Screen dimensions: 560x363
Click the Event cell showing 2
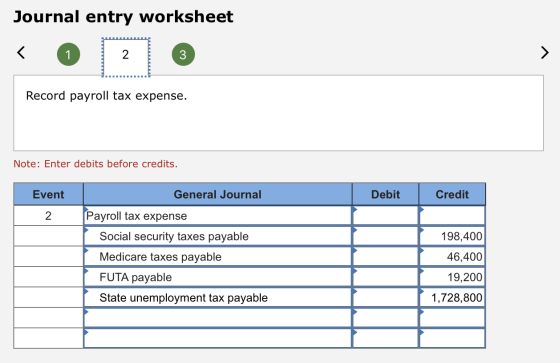(x=48, y=215)
